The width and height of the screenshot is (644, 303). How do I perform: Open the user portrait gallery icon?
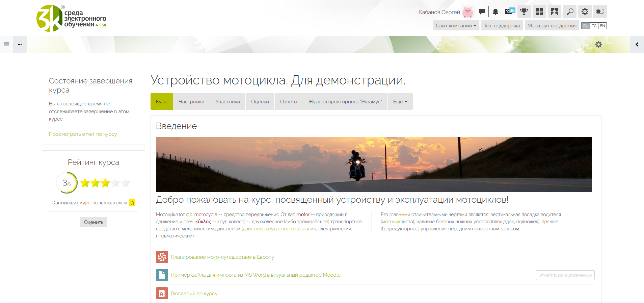click(x=555, y=11)
